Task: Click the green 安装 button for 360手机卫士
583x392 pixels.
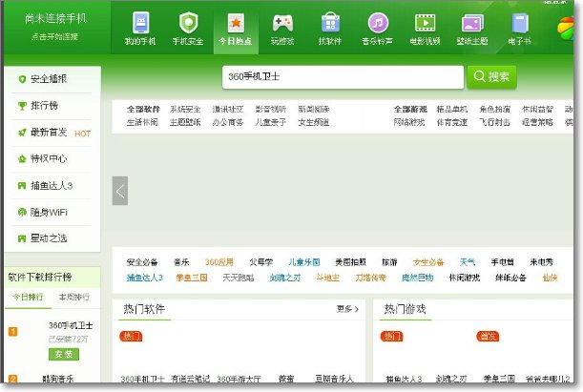Action: click(x=64, y=355)
